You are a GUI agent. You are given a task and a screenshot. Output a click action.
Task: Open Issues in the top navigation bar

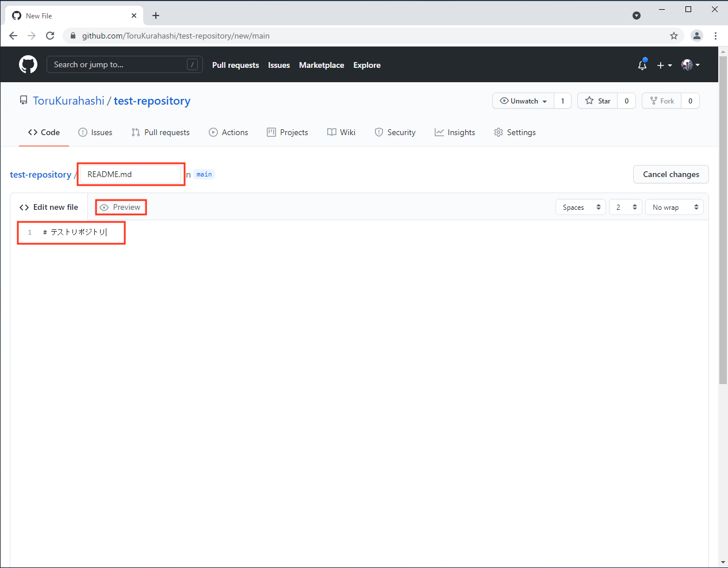click(x=279, y=65)
